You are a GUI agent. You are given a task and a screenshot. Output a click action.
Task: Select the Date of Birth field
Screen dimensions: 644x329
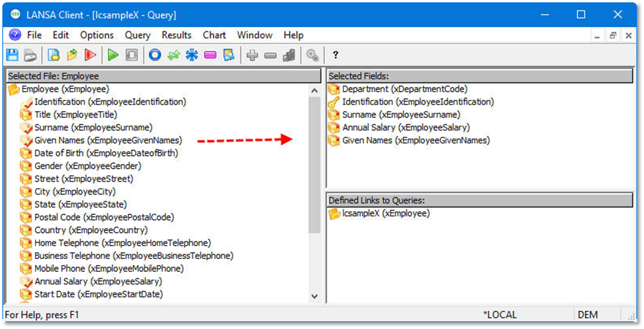coord(99,153)
